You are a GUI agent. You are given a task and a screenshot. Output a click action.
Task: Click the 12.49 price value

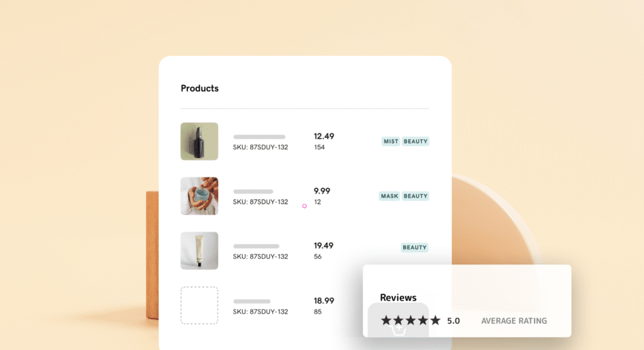pyautogui.click(x=324, y=136)
